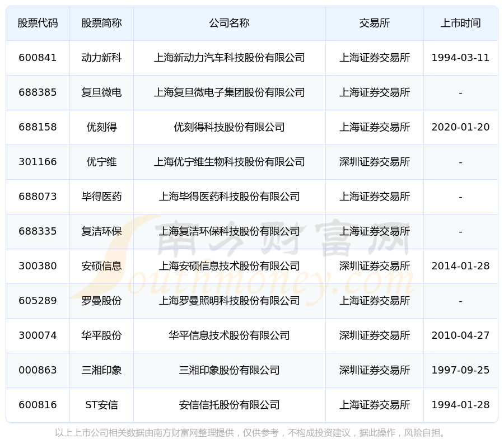Click stock name 优刻得
The image size is (504, 448).
101,127
